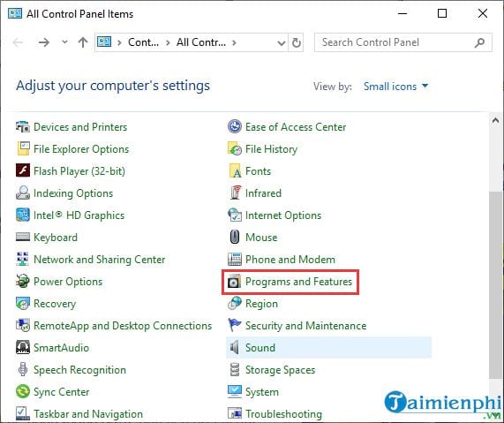The image size is (504, 423).
Task: Expand chevron after All Control Panel Items breadcrumb
Action: click(x=234, y=42)
